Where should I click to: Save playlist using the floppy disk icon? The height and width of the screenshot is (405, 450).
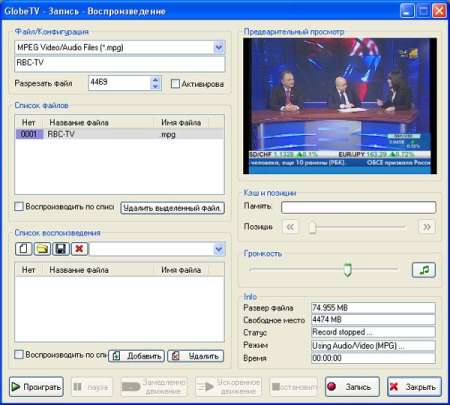point(61,249)
